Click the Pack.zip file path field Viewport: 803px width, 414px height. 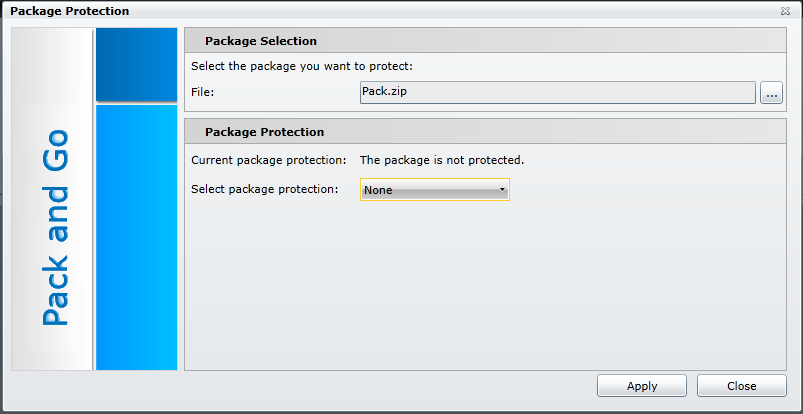pos(556,93)
